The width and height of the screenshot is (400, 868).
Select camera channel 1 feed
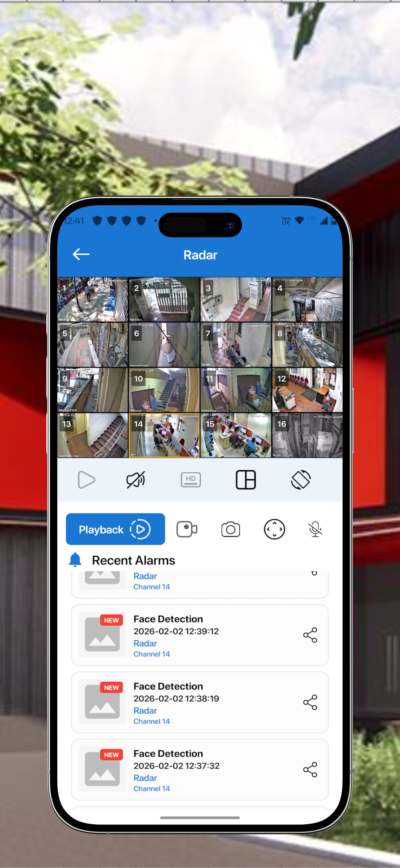pyautogui.click(x=93, y=299)
